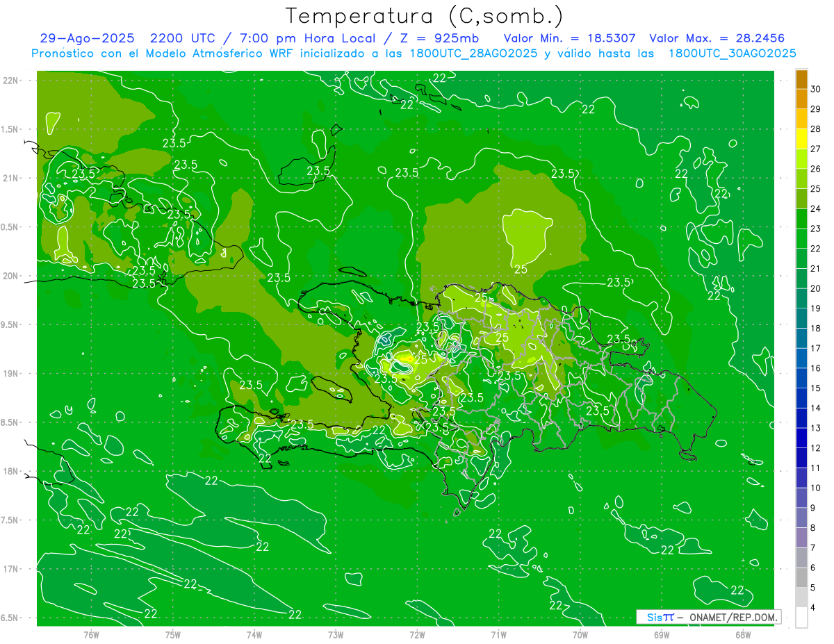834x644 pixels.
Task: Click the "15" label on the color scale
Action: point(816,388)
